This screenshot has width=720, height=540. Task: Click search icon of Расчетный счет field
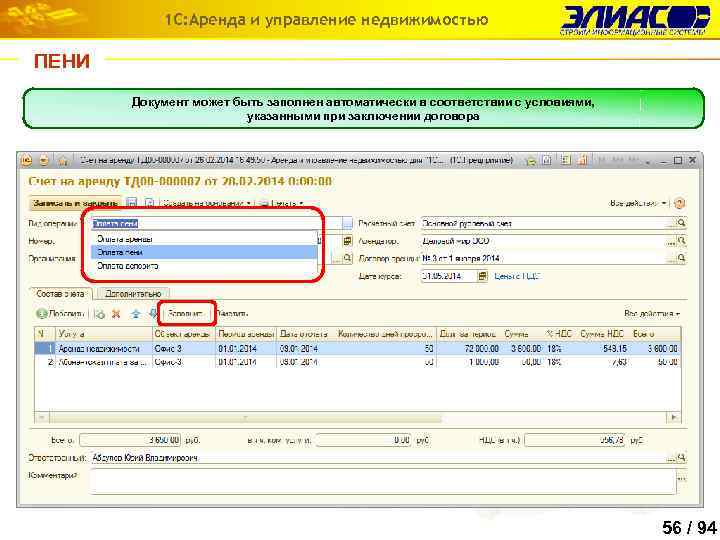[681, 223]
